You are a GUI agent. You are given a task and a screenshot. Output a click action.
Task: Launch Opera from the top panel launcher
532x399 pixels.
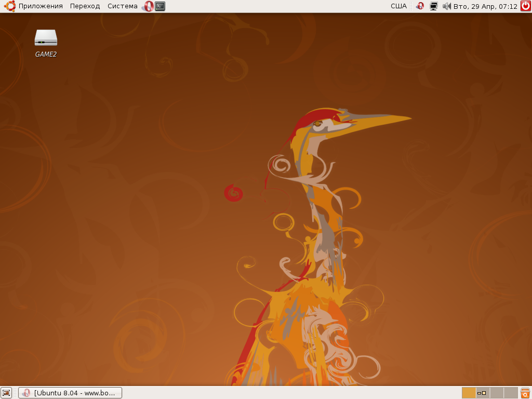(x=148, y=6)
